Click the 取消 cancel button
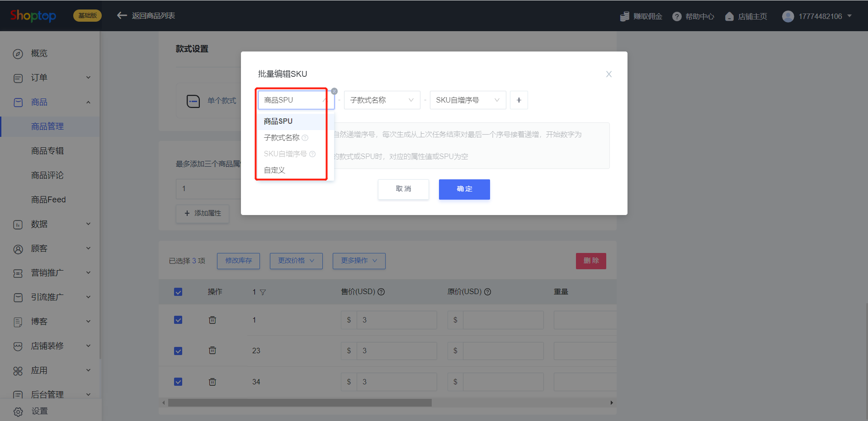This screenshot has width=868, height=421. coord(403,189)
